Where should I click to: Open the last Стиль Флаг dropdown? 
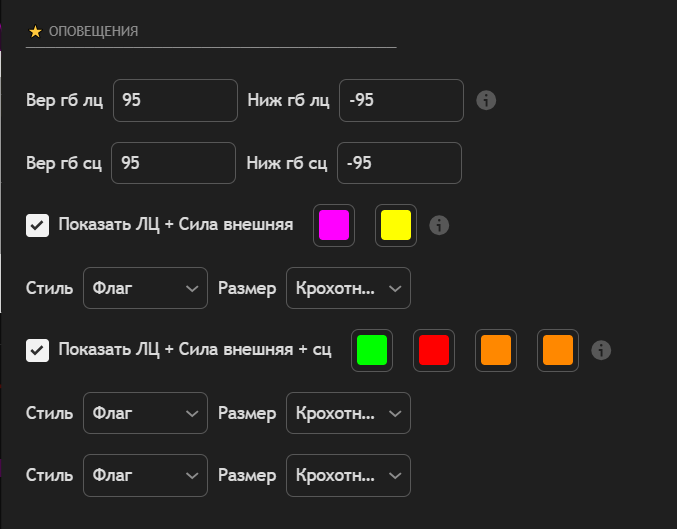pos(145,475)
